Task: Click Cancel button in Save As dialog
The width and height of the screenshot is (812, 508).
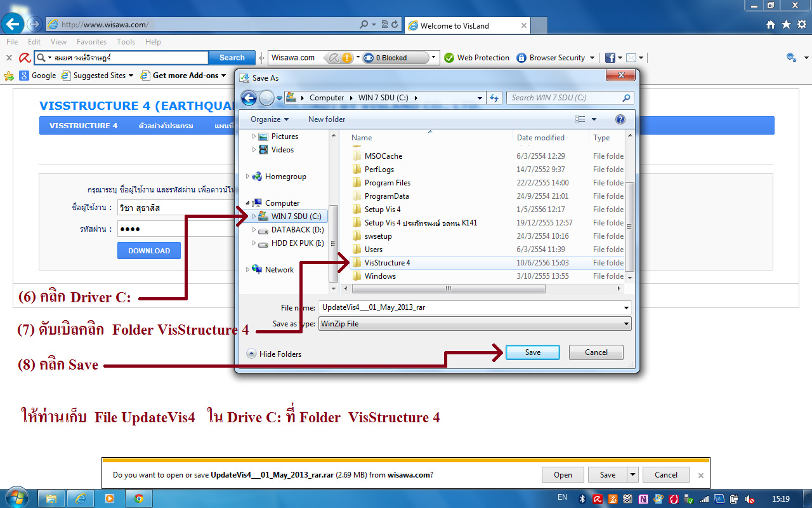Action: click(596, 352)
